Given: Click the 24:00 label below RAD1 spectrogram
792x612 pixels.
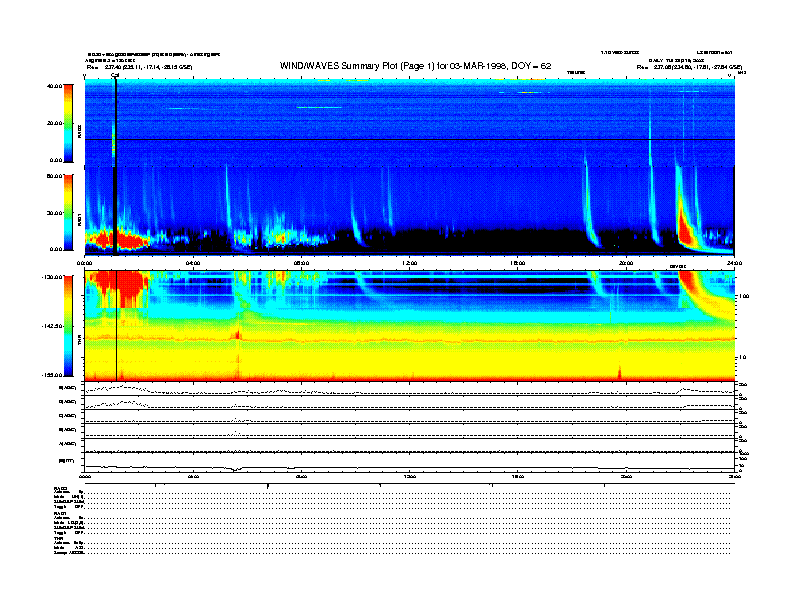Looking at the screenshot, I should (x=734, y=263).
